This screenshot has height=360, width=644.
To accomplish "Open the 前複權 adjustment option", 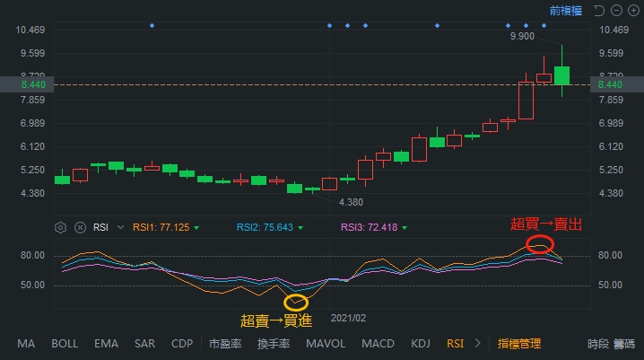I will 566,11.
